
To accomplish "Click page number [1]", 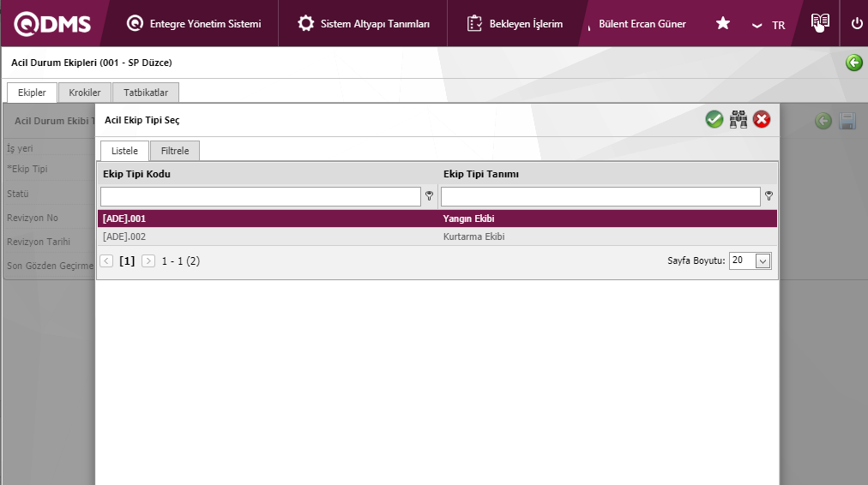I will pos(127,261).
